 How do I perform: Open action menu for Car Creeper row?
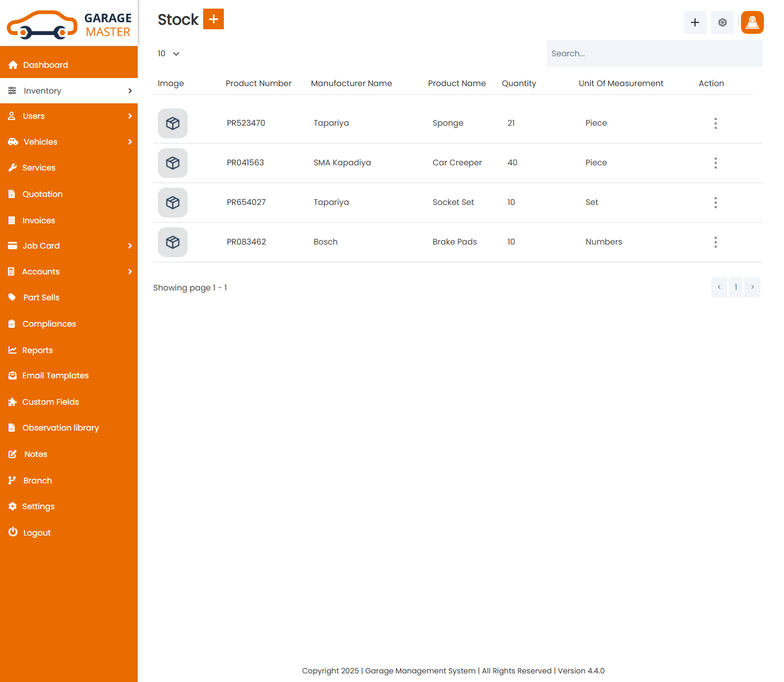[x=715, y=163]
